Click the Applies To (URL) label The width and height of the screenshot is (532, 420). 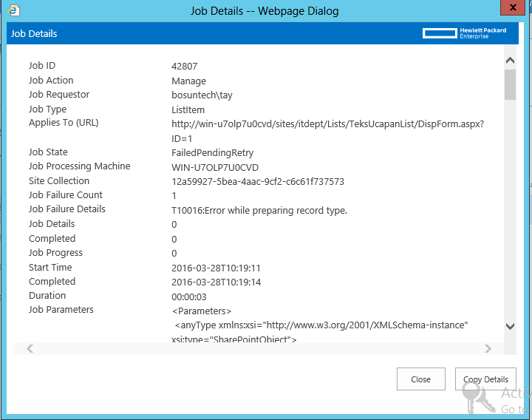point(64,123)
